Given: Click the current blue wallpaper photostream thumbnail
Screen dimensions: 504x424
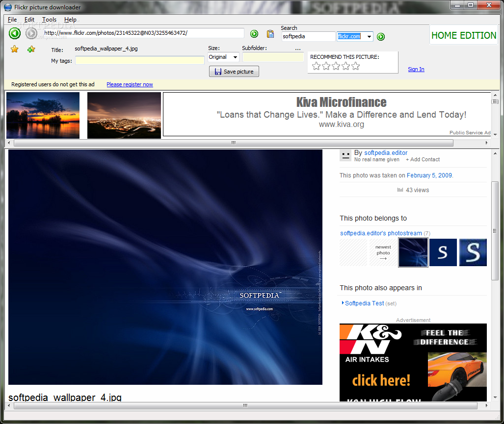Looking at the screenshot, I should click(413, 252).
